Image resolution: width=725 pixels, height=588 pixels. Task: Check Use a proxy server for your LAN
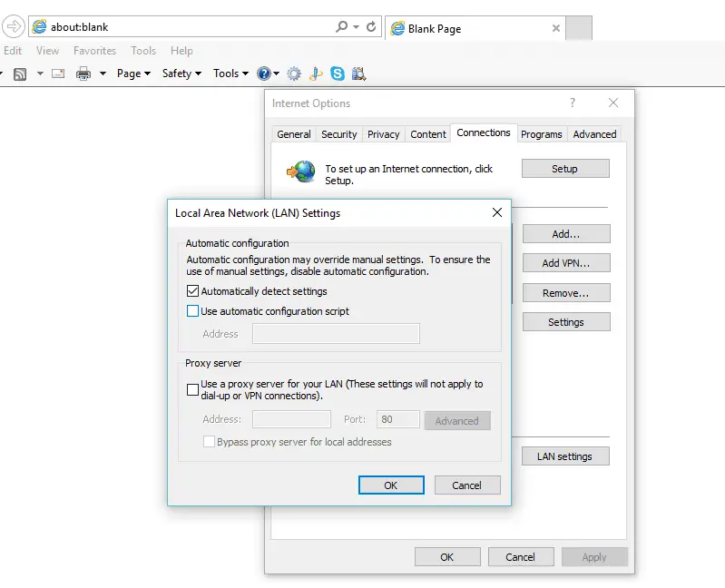(192, 390)
